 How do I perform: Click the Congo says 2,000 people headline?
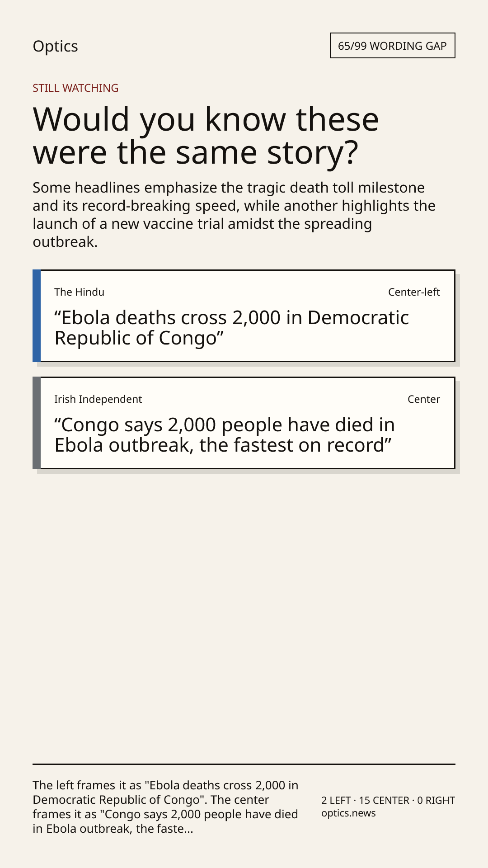click(225, 435)
